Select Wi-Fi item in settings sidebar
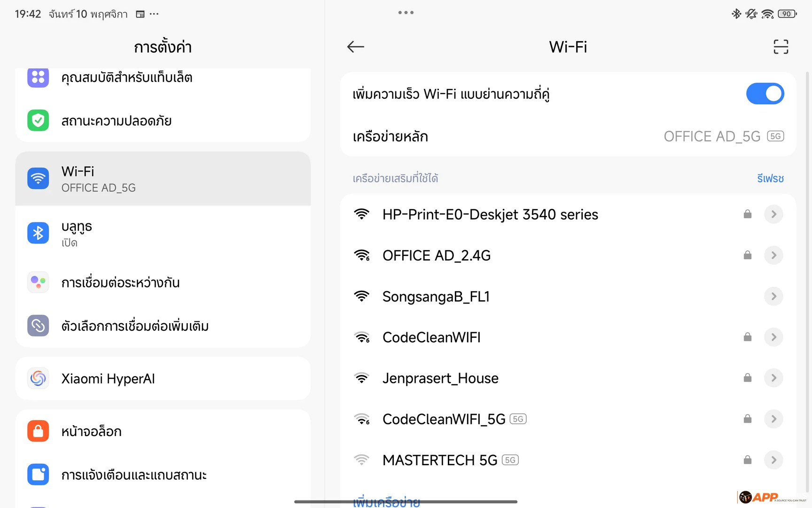 pyautogui.click(x=163, y=179)
